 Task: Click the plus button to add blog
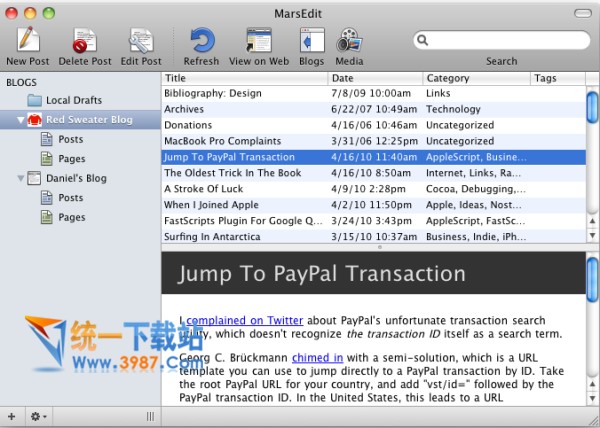[x=12, y=417]
